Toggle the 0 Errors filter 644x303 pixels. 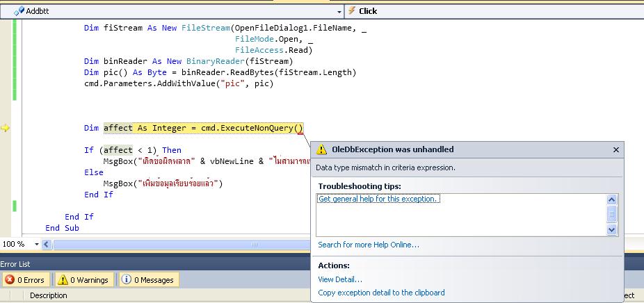25,280
